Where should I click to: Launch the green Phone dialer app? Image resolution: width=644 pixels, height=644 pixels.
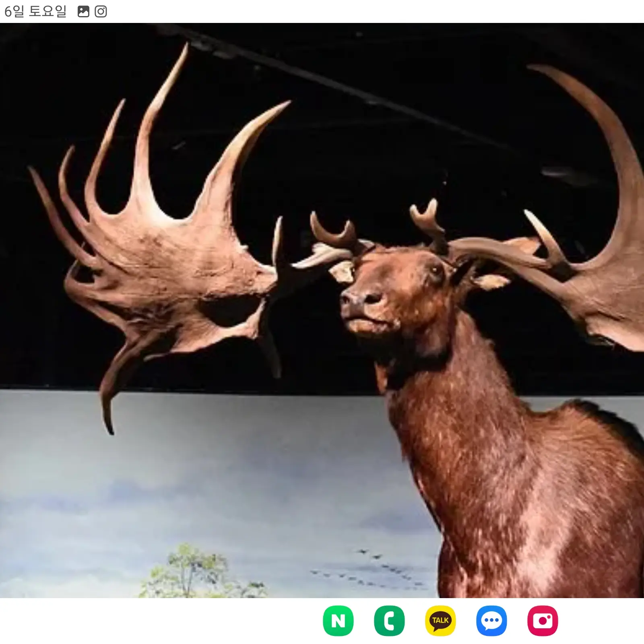click(389, 621)
